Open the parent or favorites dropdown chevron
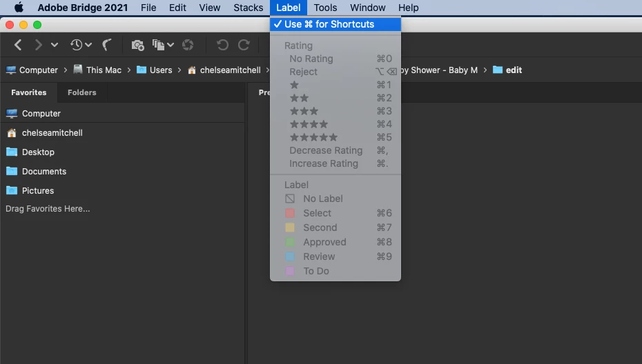Image resolution: width=642 pixels, height=364 pixels. coord(55,45)
